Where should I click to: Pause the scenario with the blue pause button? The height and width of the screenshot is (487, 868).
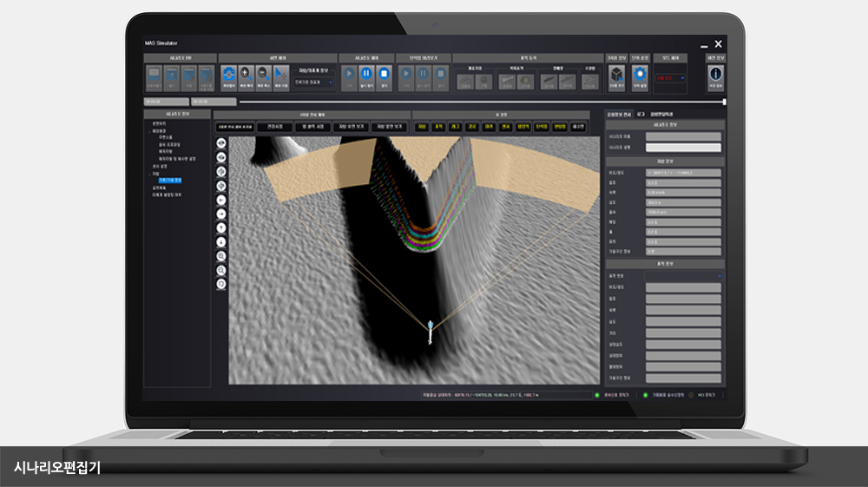coord(366,76)
